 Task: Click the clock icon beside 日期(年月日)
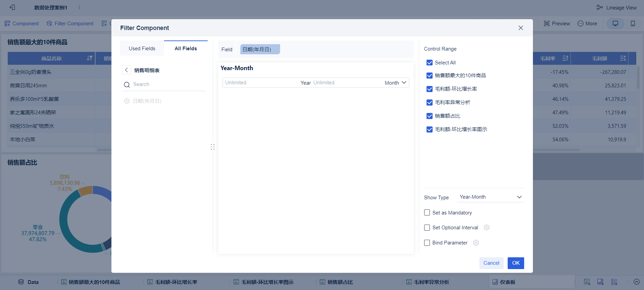[x=127, y=101]
